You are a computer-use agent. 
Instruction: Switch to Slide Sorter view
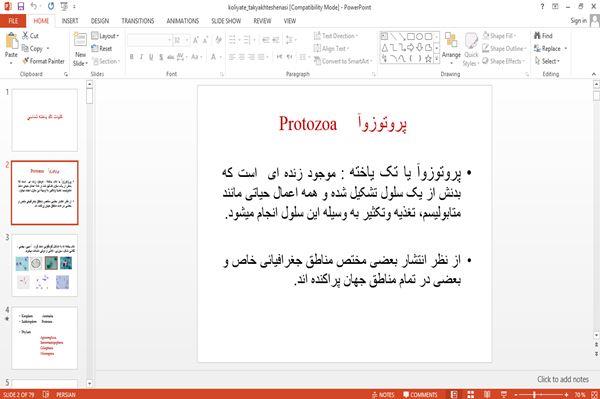click(470, 394)
